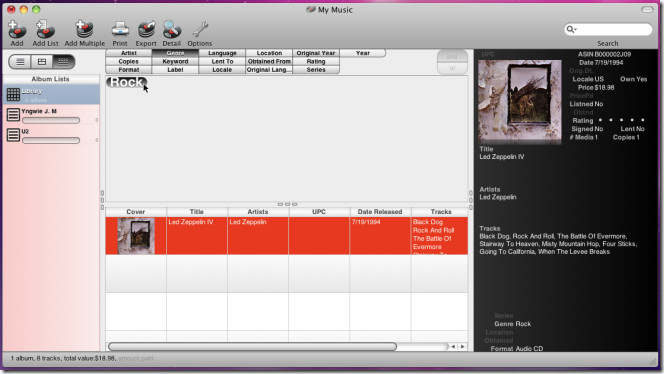
Task: Click the toolbar toggle pill button
Action: click(x=647, y=9)
